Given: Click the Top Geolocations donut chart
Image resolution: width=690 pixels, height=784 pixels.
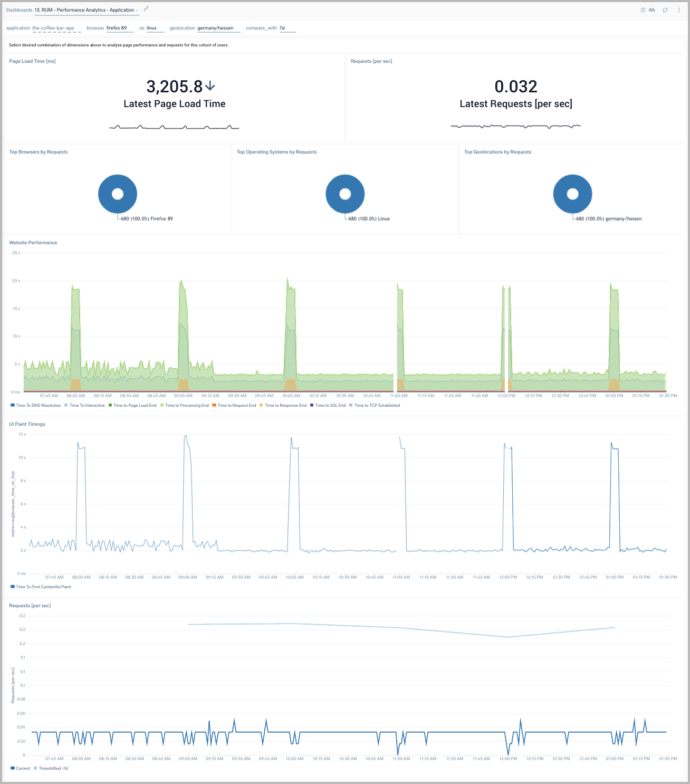Looking at the screenshot, I should click(573, 194).
